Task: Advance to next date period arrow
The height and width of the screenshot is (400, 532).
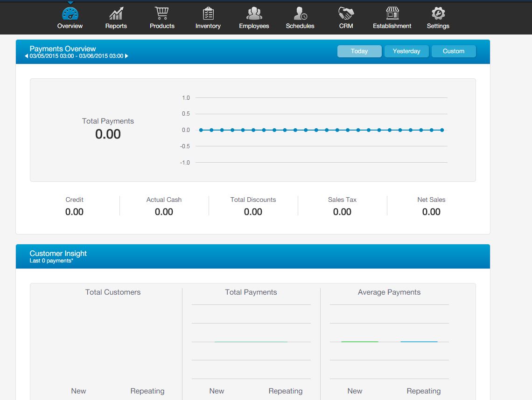Action: point(126,56)
